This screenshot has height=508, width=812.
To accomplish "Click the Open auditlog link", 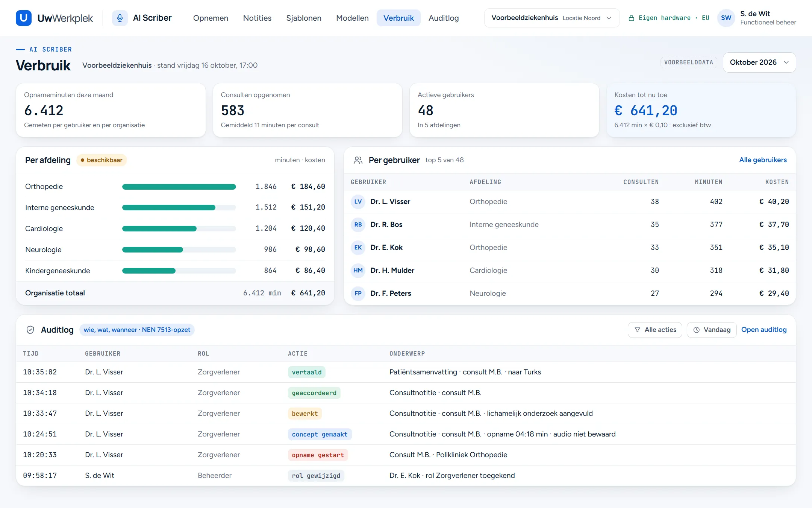I will 764,330.
